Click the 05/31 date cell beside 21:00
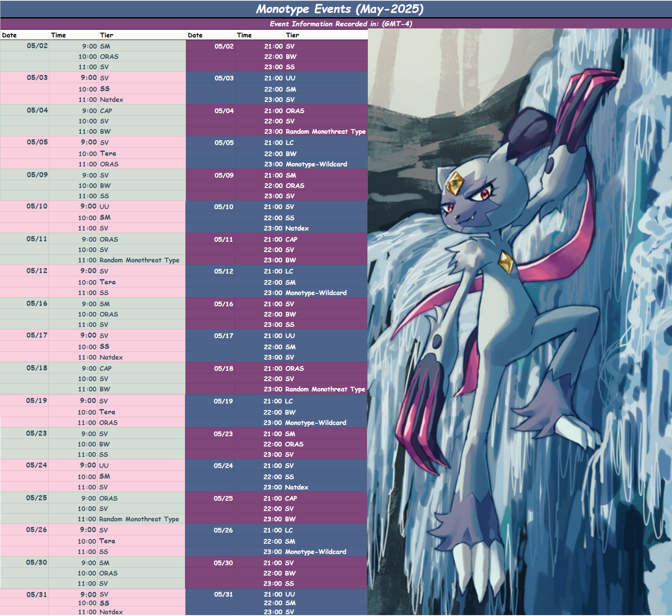 [x=223, y=594]
